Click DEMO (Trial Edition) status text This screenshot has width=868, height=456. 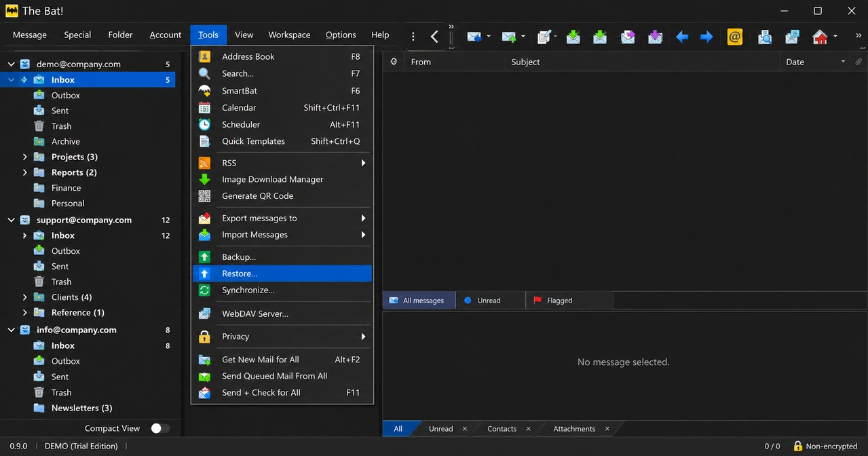pyautogui.click(x=81, y=446)
